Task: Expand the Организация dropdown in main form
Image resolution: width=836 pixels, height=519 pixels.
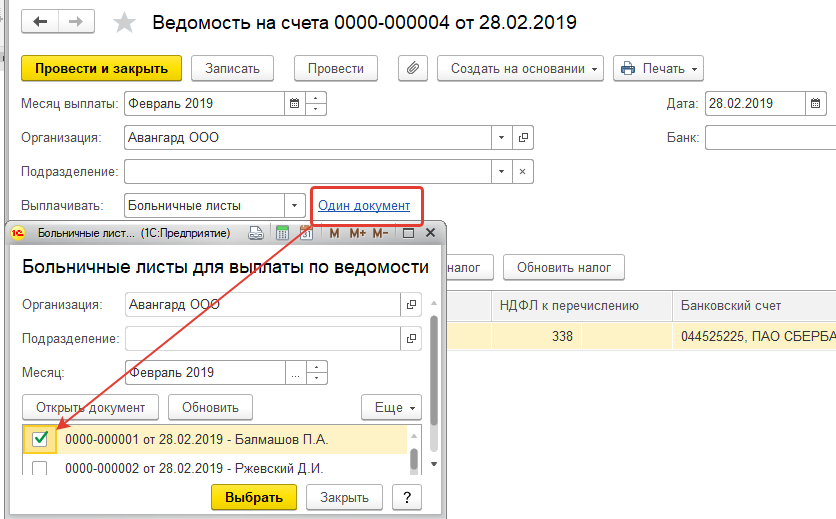Action: (x=501, y=138)
